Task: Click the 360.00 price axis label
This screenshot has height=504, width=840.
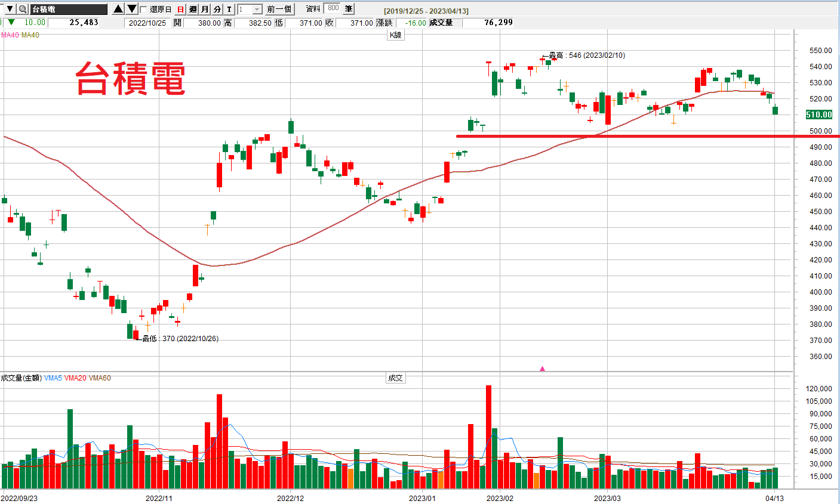Action: click(821, 357)
